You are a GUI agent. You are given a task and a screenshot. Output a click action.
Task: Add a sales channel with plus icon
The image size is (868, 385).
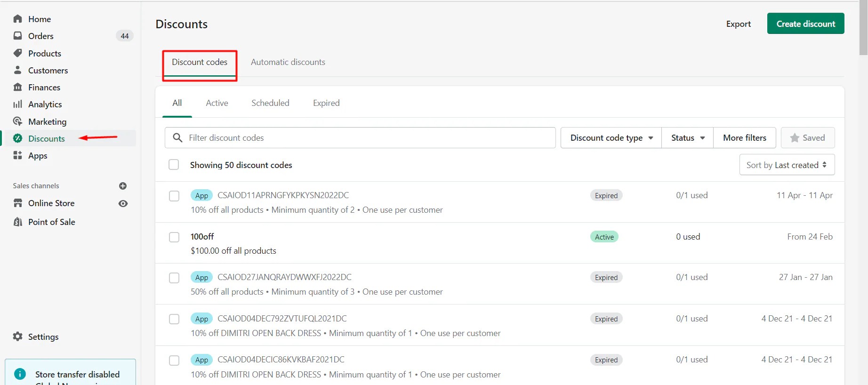coord(123,186)
